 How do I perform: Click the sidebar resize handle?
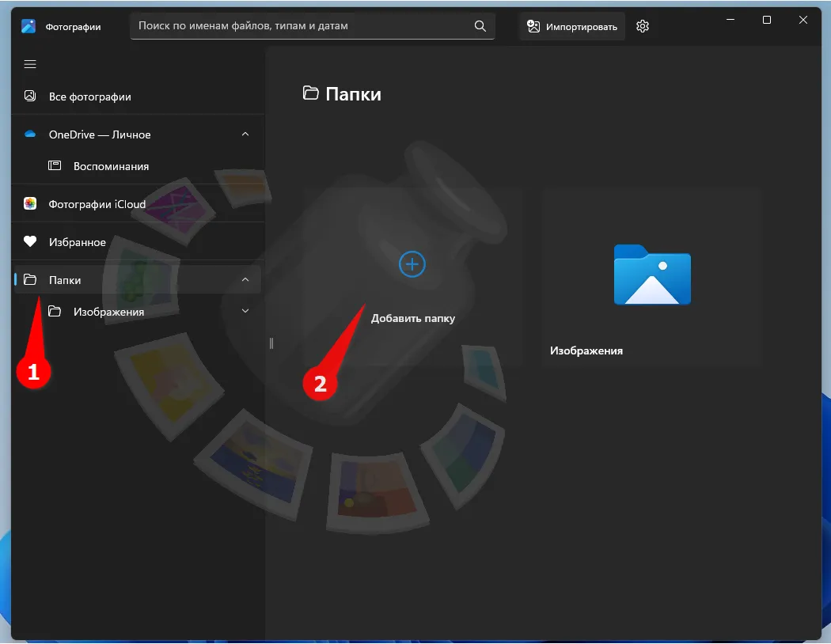(271, 343)
